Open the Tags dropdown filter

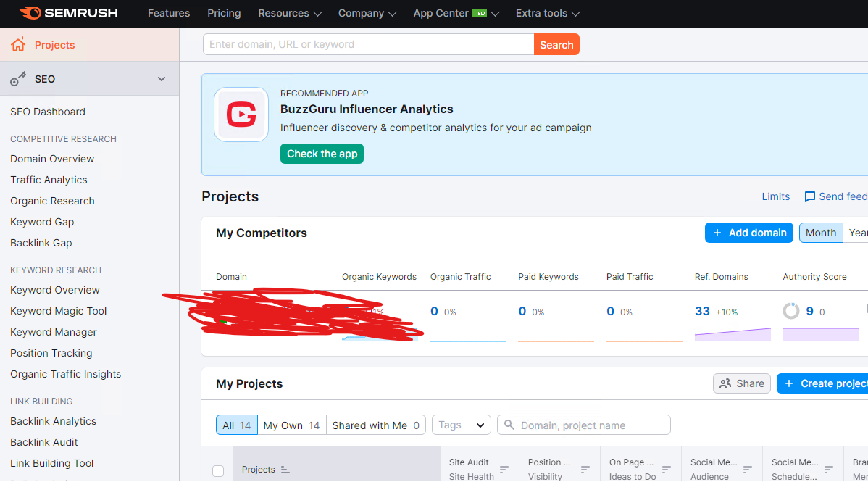(x=461, y=425)
